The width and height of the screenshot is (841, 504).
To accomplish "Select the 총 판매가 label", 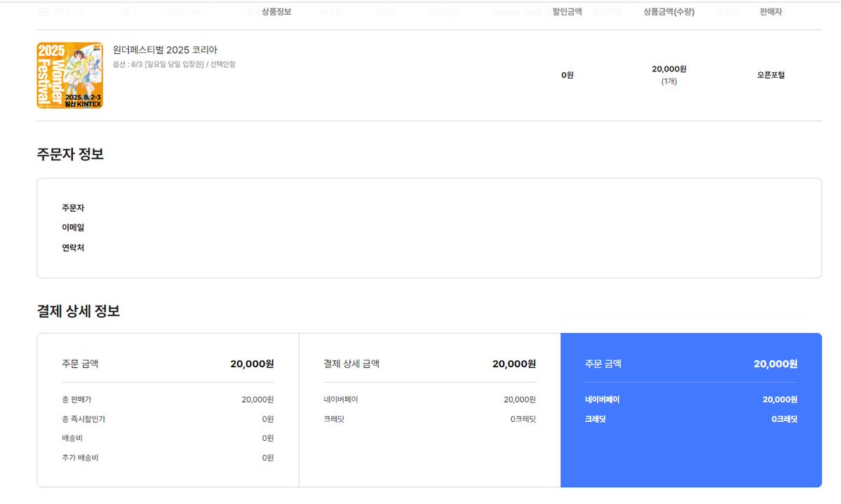I will pyautogui.click(x=76, y=400).
